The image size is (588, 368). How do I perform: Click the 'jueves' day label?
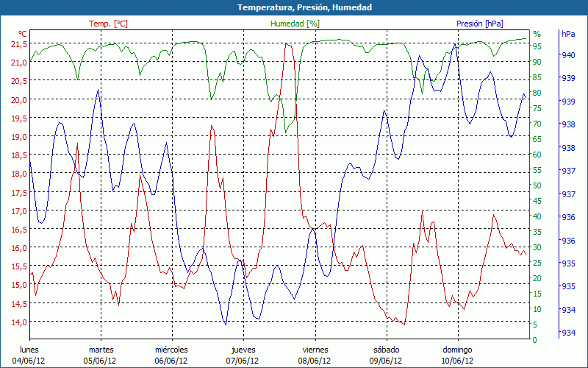(243, 350)
